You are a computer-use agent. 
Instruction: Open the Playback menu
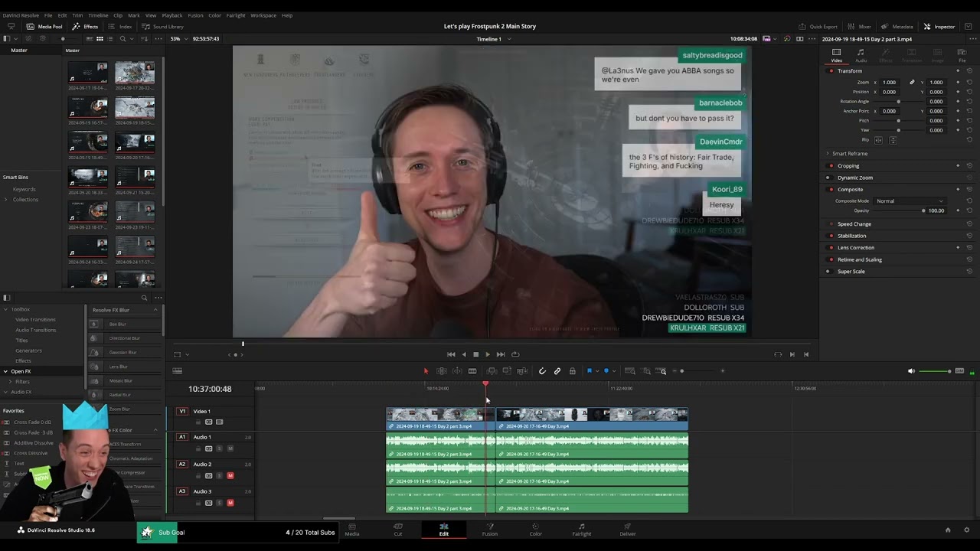[171, 15]
